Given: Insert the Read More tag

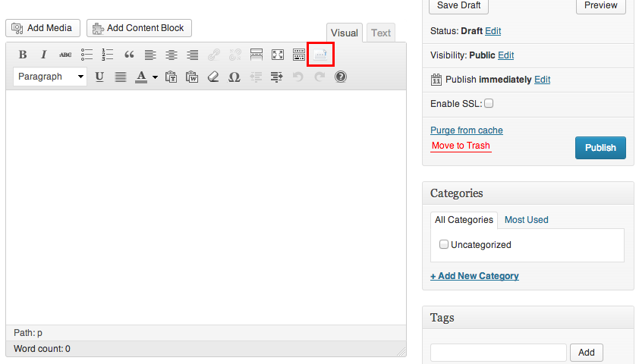Looking at the screenshot, I should 257,55.
